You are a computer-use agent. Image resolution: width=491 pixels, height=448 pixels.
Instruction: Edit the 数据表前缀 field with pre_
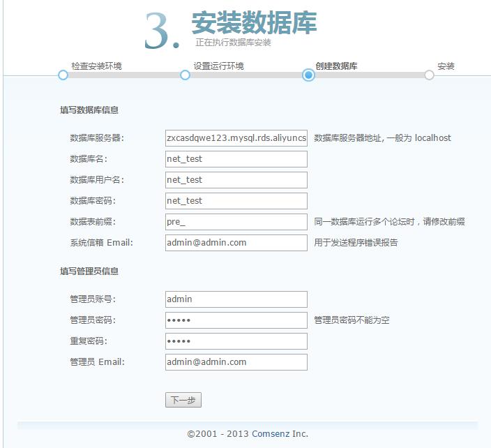tap(236, 222)
